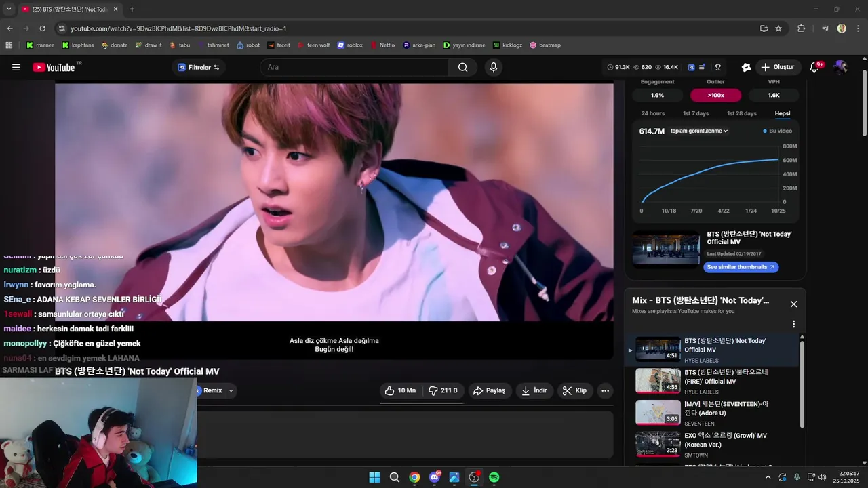
Task: Open Windows Start menu
Action: pyautogui.click(x=374, y=477)
